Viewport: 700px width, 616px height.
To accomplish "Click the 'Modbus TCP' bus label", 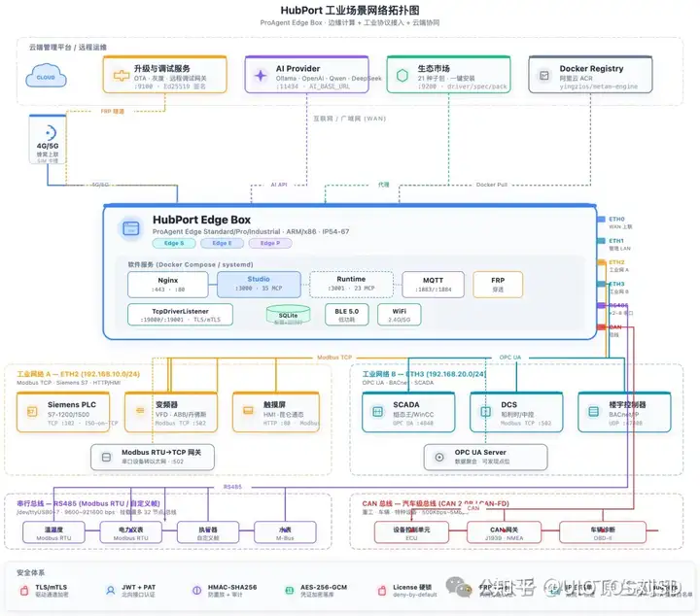I will click(334, 358).
